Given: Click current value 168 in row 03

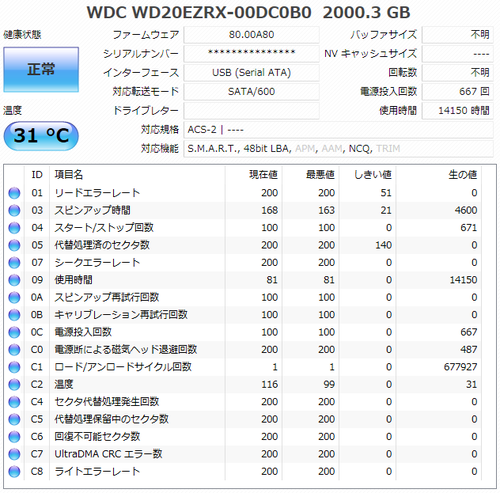Looking at the screenshot, I should [x=270, y=210].
